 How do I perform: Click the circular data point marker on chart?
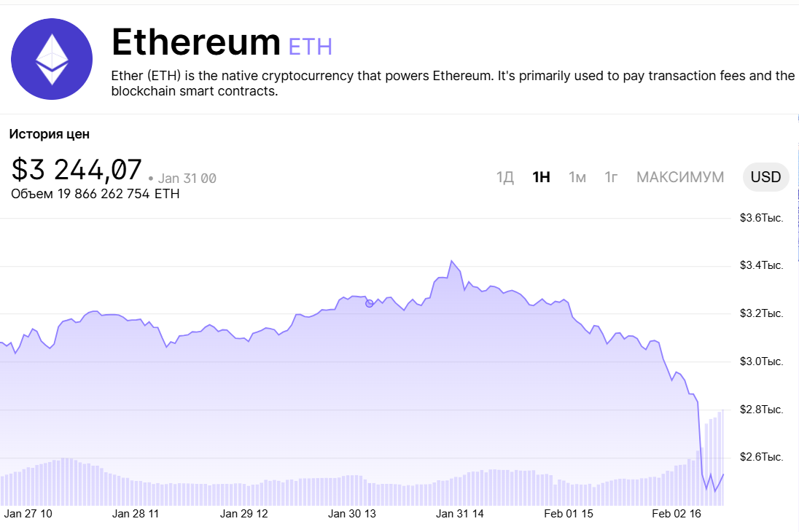coord(369,303)
